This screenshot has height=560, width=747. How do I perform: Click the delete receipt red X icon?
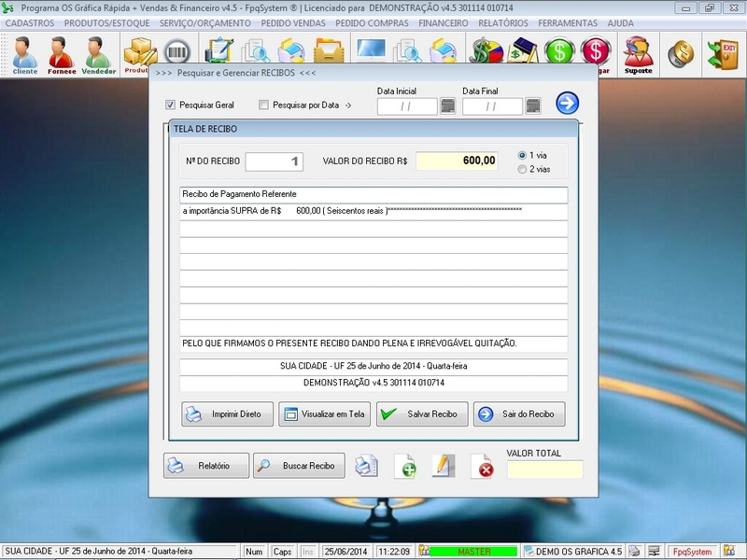point(483,466)
